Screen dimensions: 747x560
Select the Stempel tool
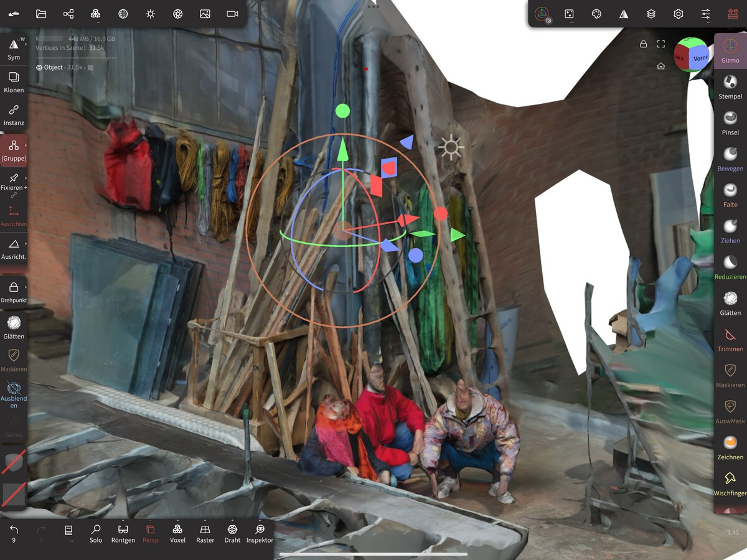(730, 86)
